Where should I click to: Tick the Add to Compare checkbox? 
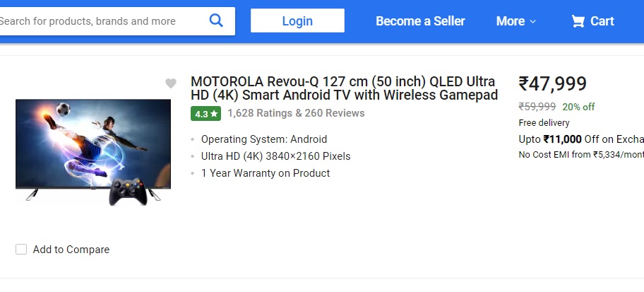pyautogui.click(x=21, y=250)
